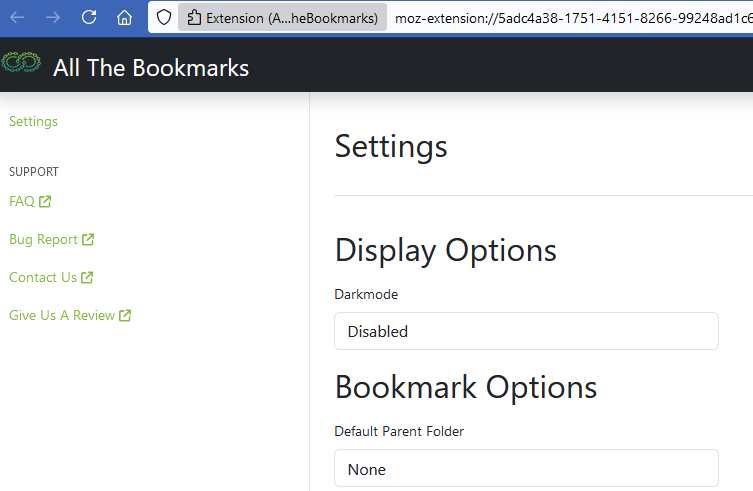753x491 pixels.
Task: Select Settings in the sidebar
Action: click(33, 122)
